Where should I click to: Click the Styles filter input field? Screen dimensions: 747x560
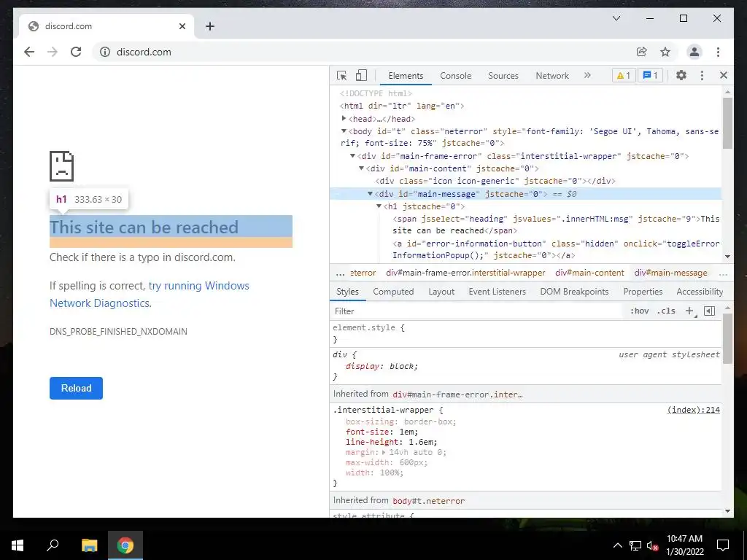[x=476, y=311]
